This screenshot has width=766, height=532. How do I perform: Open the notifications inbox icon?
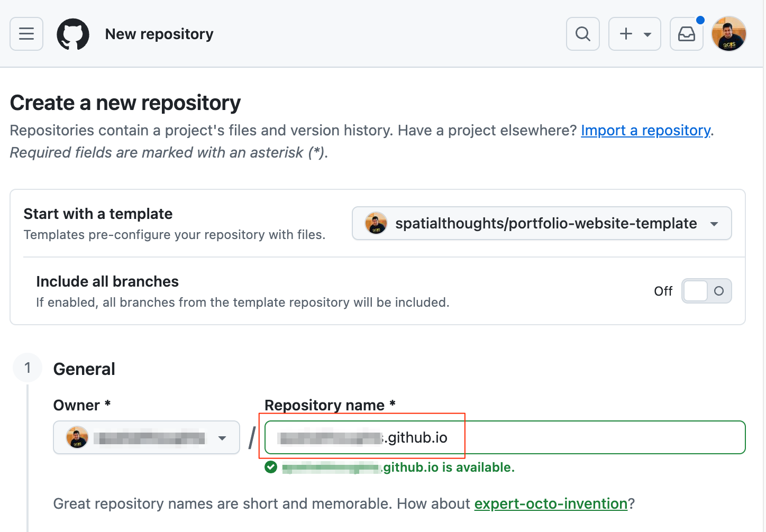point(686,34)
